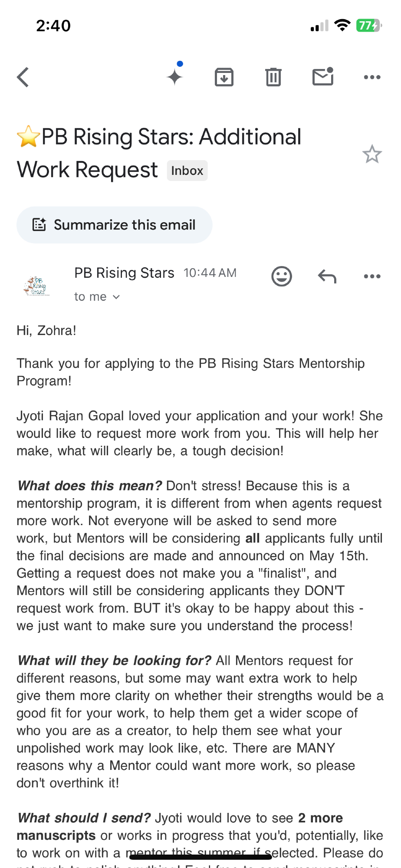401x868 pixels.
Task: Tap the iOS home indicator bar
Action: click(x=200, y=856)
